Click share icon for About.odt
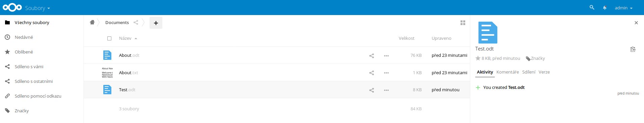 click(x=372, y=55)
